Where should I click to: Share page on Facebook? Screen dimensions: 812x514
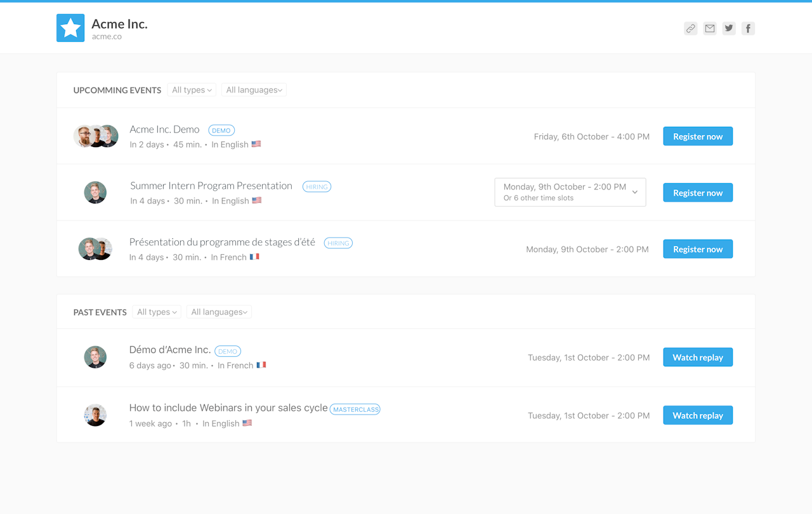tap(748, 29)
